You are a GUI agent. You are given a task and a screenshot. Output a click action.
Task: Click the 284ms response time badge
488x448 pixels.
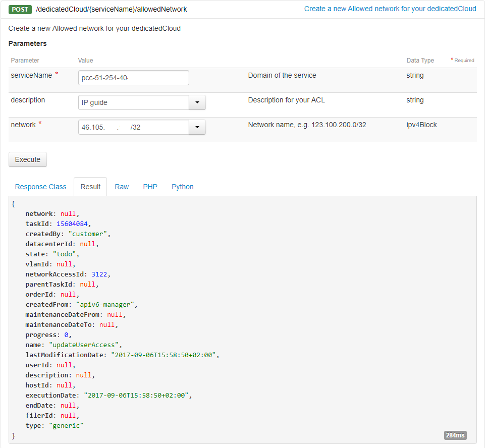point(455,435)
